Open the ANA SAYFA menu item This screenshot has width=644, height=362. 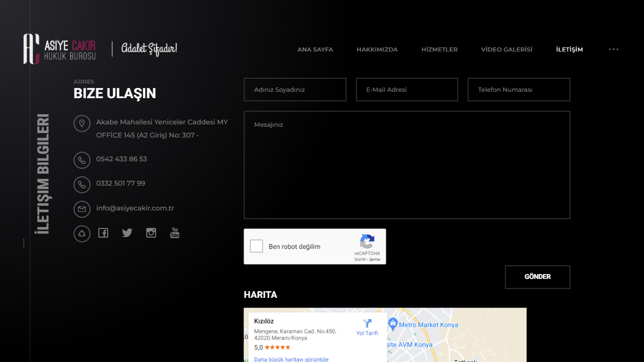(315, 50)
